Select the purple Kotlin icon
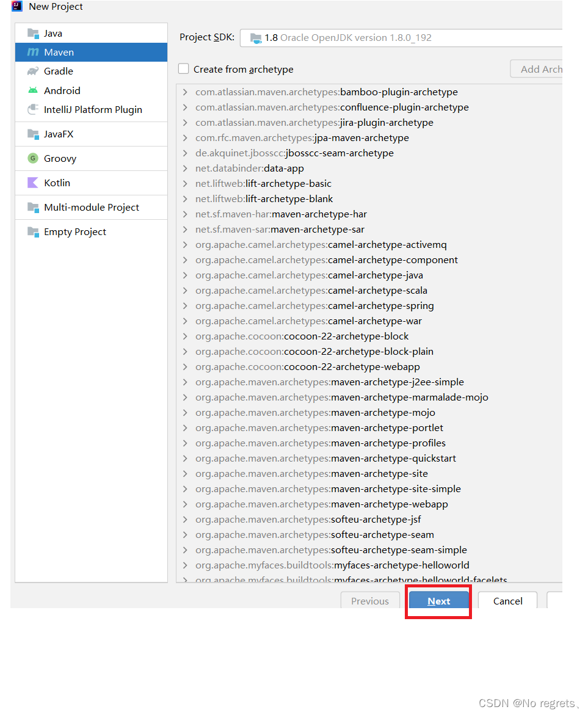588x715 pixels. (33, 183)
